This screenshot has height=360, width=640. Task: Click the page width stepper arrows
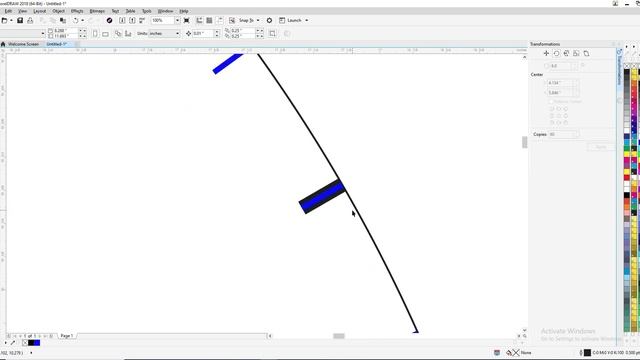82,31
